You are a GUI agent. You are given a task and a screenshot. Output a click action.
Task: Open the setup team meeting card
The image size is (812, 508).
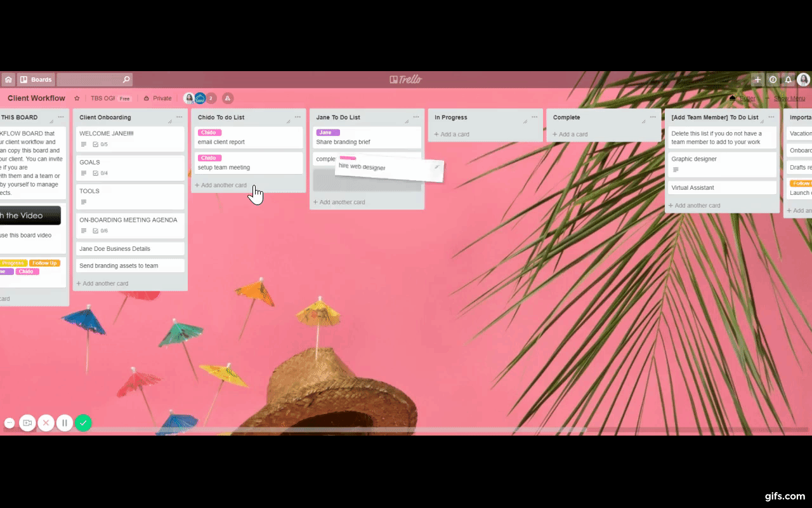[249, 163]
